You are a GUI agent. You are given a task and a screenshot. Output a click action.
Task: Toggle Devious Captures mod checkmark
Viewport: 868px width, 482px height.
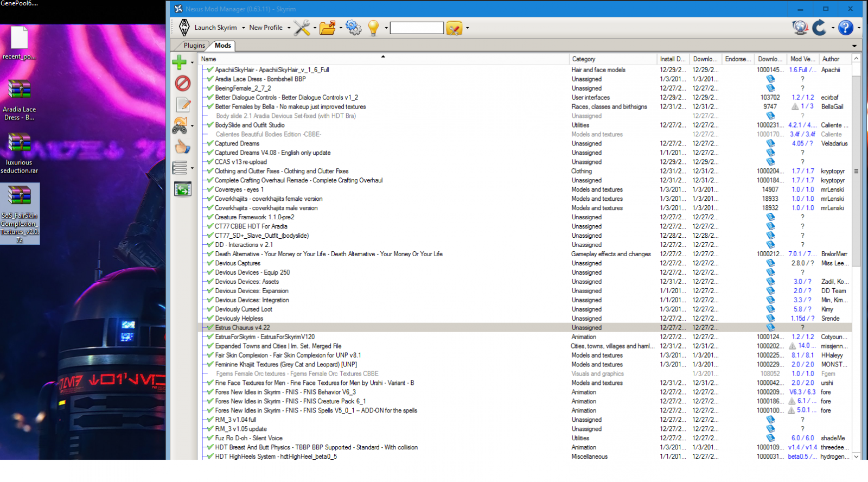point(209,264)
